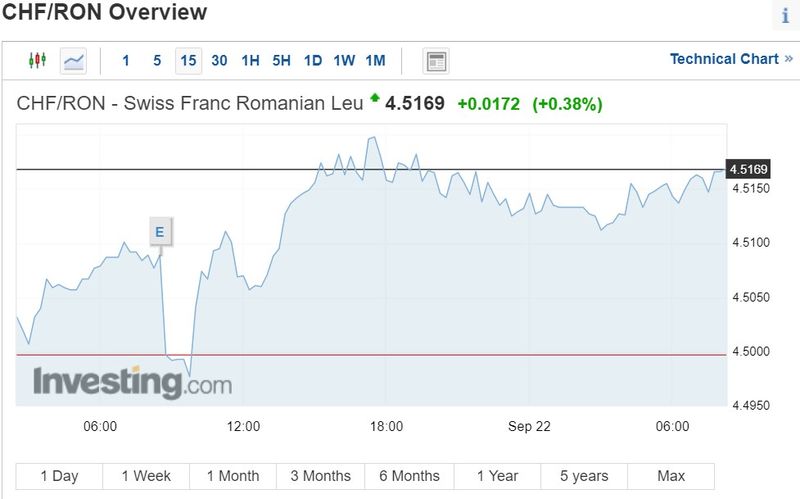Show the 1 Day range tab
The width and height of the screenshot is (800, 499).
pos(60,476)
